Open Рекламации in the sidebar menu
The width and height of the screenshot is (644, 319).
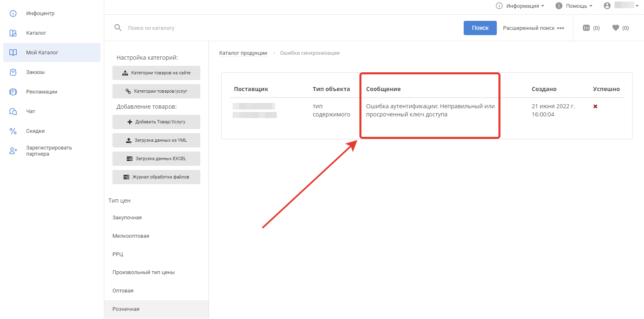coord(41,92)
